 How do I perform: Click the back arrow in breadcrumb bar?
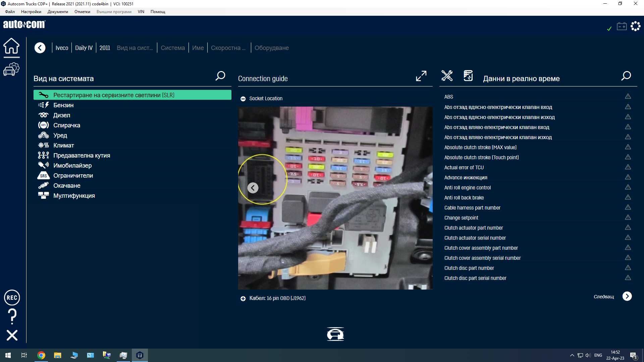[40, 48]
